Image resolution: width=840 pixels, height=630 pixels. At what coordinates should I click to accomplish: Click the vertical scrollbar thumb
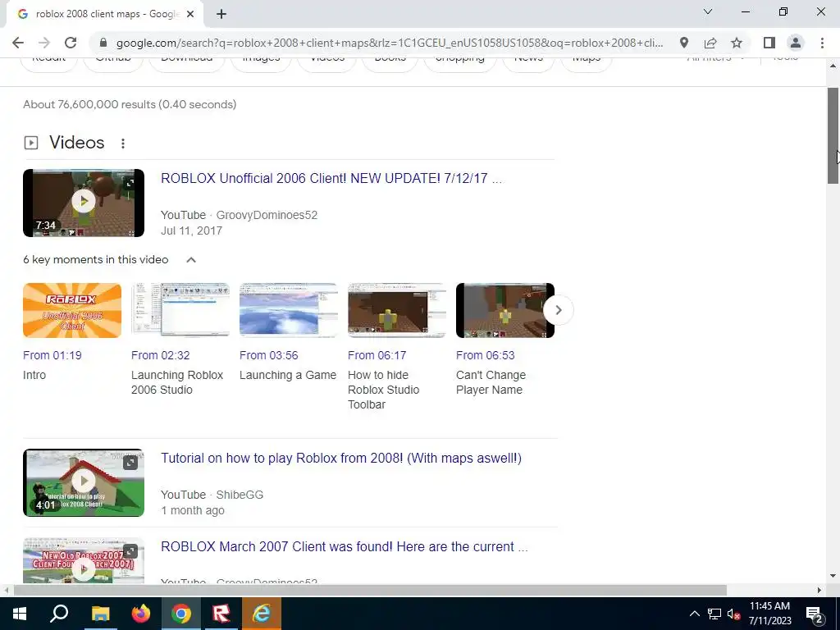[x=833, y=135]
